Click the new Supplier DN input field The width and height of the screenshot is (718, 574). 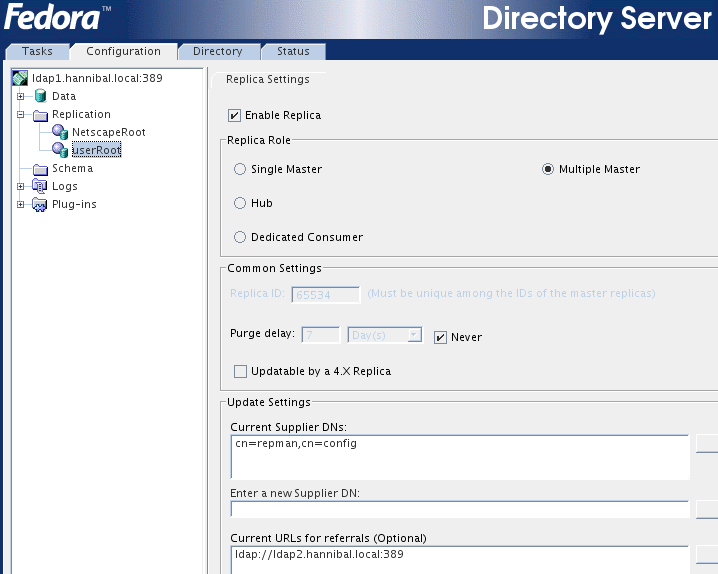click(x=460, y=509)
